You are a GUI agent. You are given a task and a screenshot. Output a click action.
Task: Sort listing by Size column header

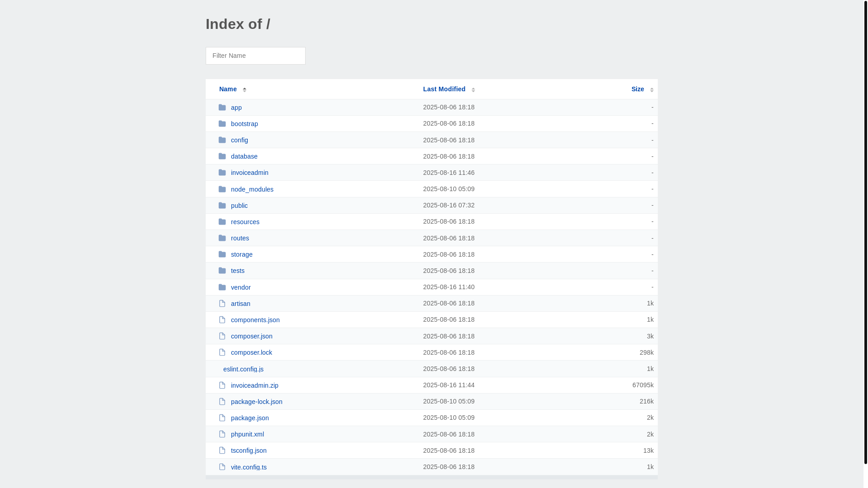pos(637,89)
